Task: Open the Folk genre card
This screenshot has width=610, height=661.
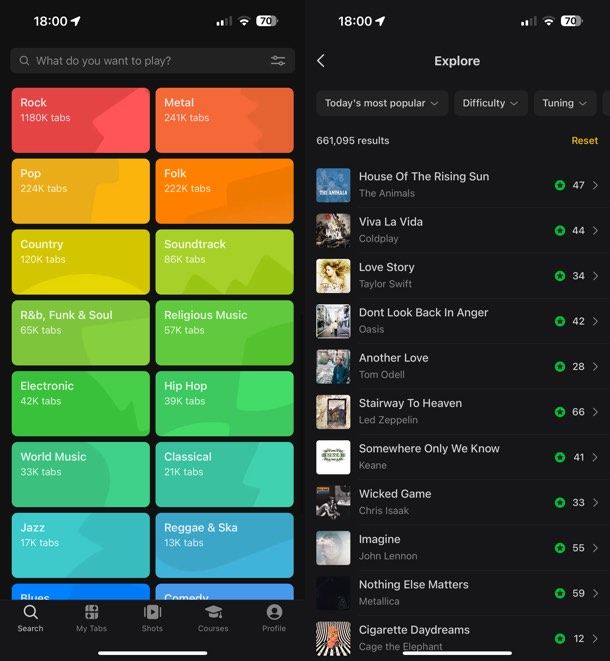Action: click(225, 191)
